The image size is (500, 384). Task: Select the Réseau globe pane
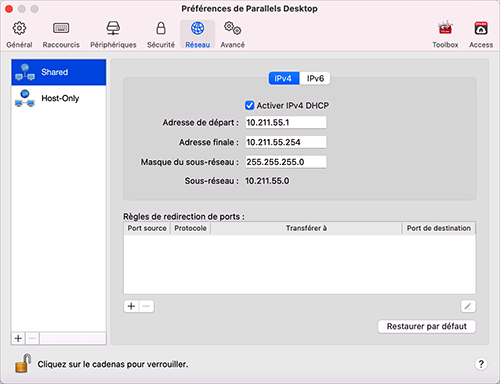point(198,35)
